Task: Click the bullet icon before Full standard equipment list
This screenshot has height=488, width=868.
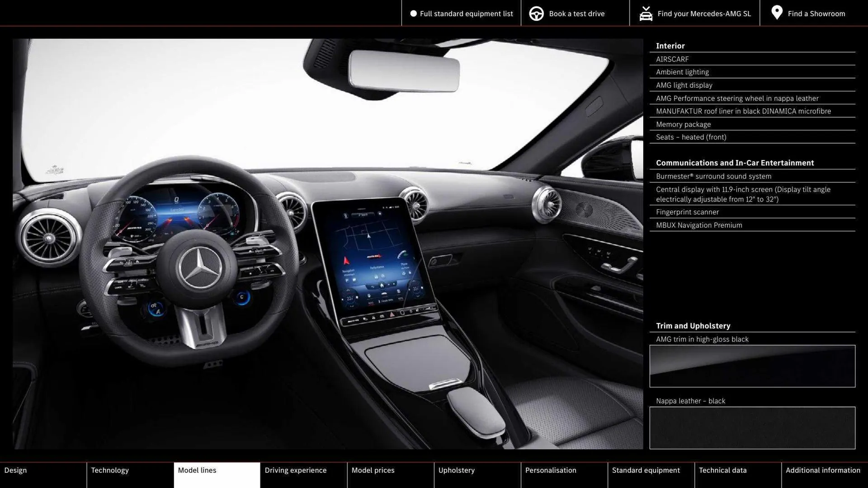Action: tap(413, 13)
